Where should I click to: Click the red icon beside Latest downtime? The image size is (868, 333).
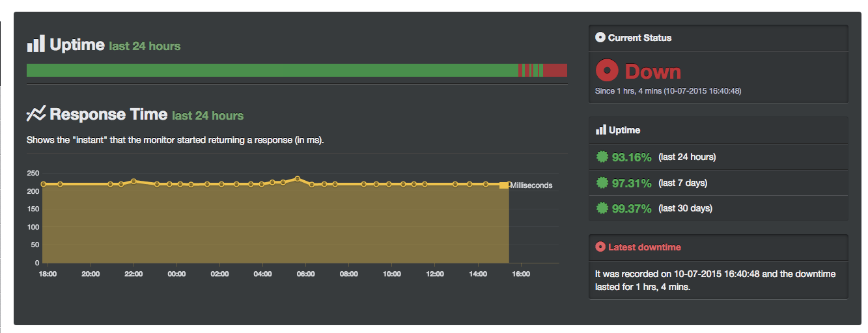[x=600, y=247]
